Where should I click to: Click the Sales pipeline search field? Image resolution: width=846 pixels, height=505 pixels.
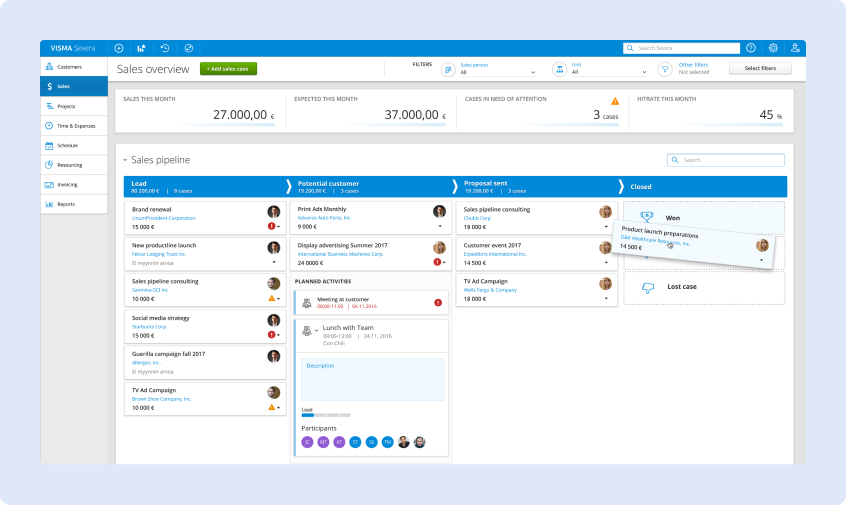pyautogui.click(x=726, y=160)
